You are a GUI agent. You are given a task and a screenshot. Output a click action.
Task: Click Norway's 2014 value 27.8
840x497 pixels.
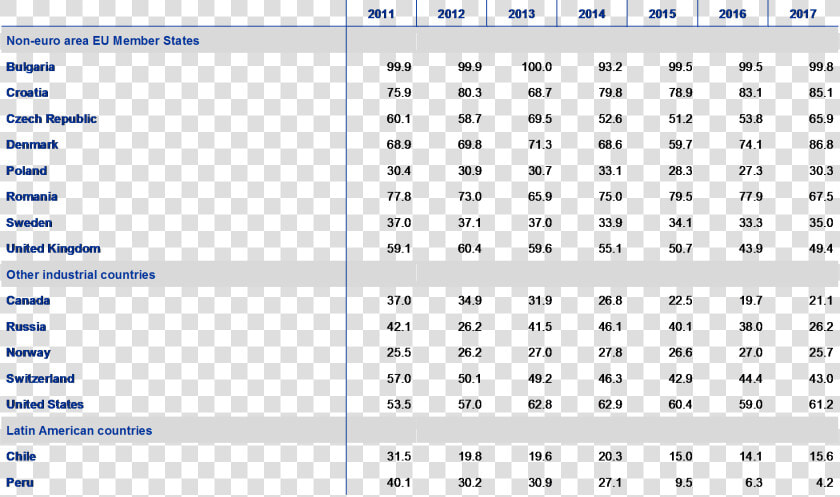(610, 352)
